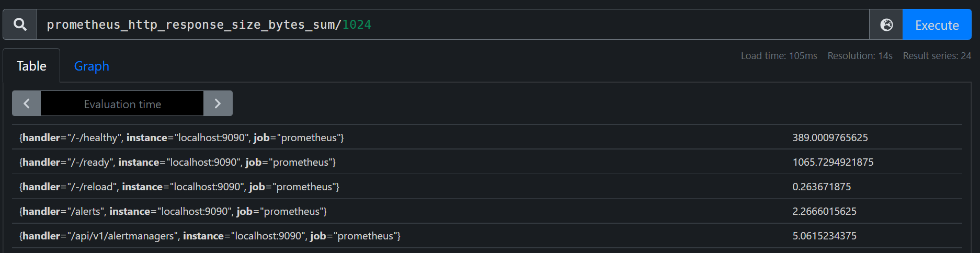Image resolution: width=980 pixels, height=253 pixels.
Task: Select the /-/ready handler series label
Action: click(x=177, y=162)
